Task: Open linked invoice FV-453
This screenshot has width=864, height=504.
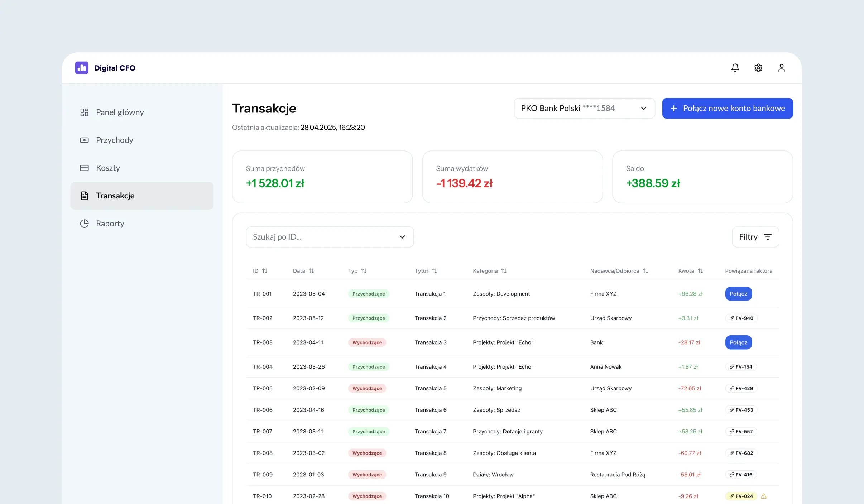Action: (x=741, y=410)
